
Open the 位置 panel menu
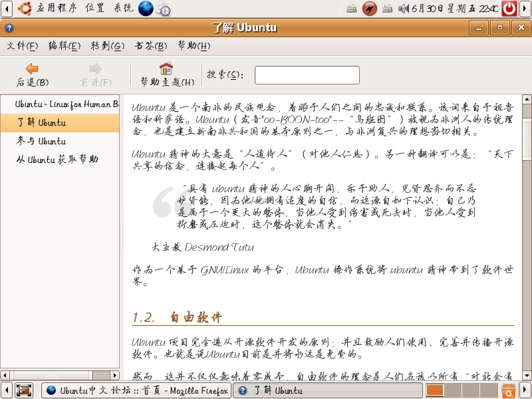coord(94,8)
